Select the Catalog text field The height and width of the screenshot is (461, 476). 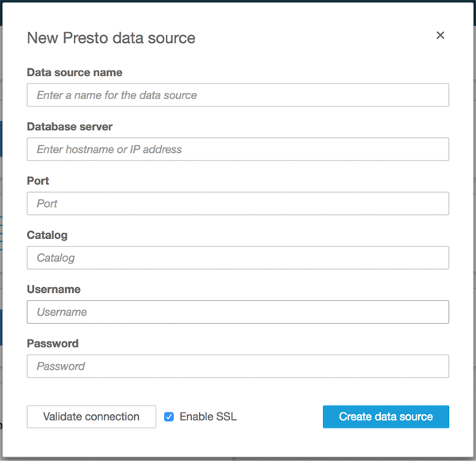click(x=238, y=258)
